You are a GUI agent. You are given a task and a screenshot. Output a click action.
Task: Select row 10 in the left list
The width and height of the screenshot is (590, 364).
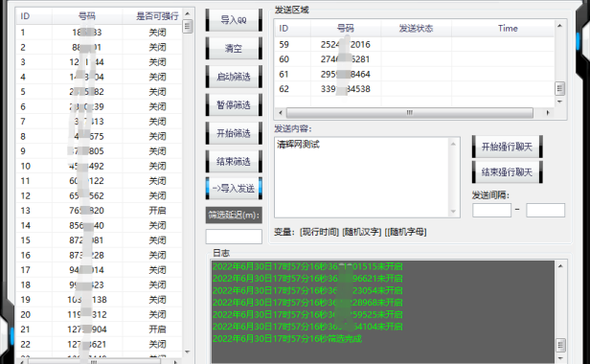pyautogui.click(x=99, y=166)
